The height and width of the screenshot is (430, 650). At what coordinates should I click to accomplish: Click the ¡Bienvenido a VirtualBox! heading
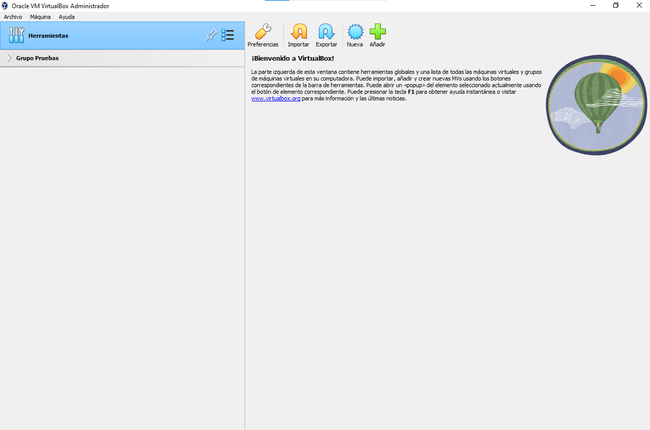pyautogui.click(x=292, y=58)
